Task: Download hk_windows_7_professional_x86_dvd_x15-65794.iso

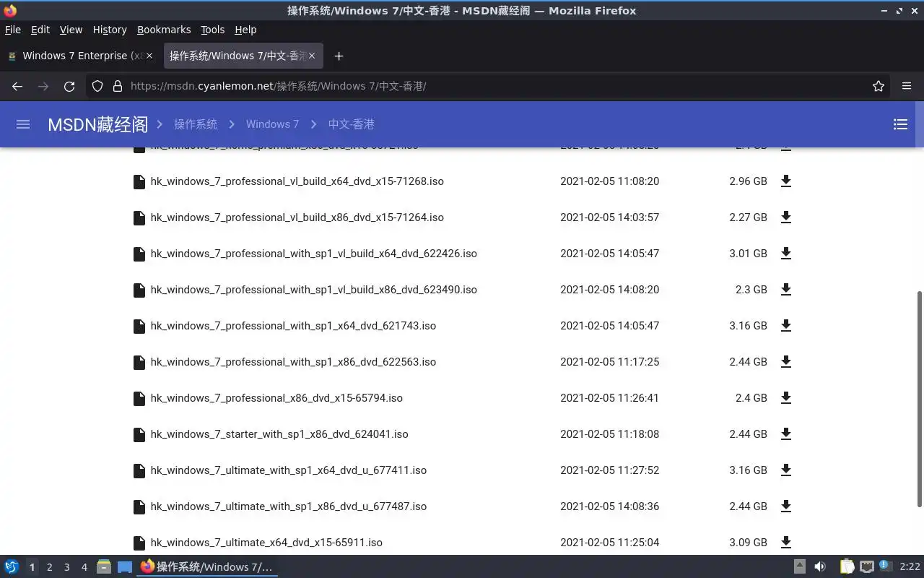Action: [x=786, y=398]
